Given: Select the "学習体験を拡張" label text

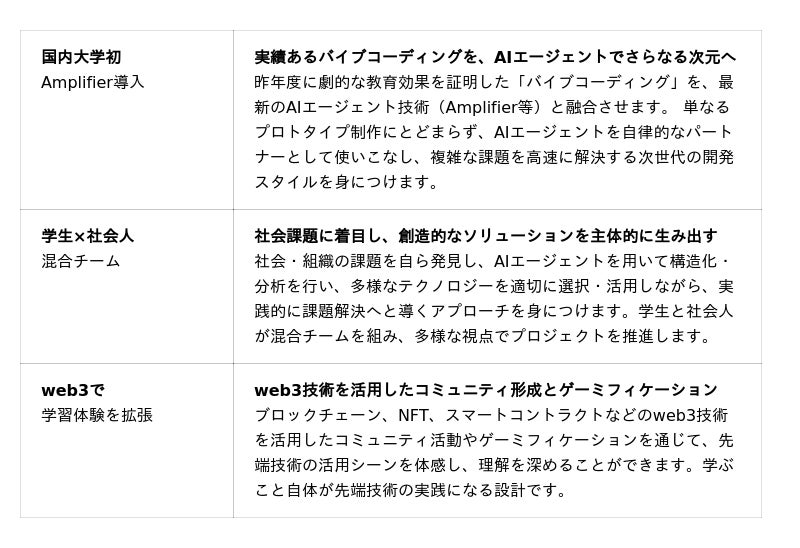Looking at the screenshot, I should coord(97,414).
